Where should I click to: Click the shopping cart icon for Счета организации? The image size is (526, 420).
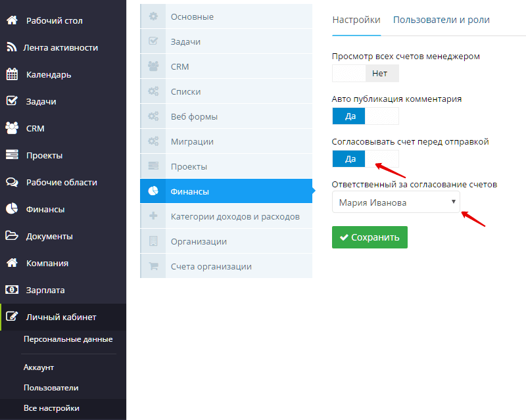(x=153, y=266)
